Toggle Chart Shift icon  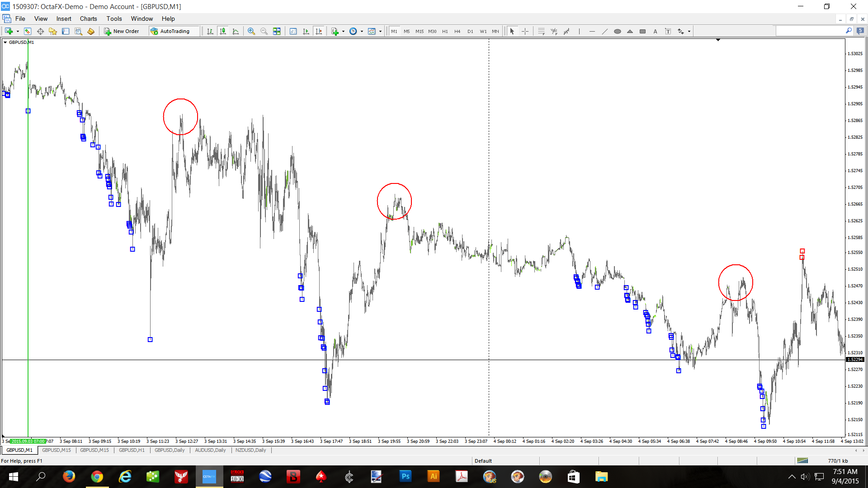(x=319, y=31)
